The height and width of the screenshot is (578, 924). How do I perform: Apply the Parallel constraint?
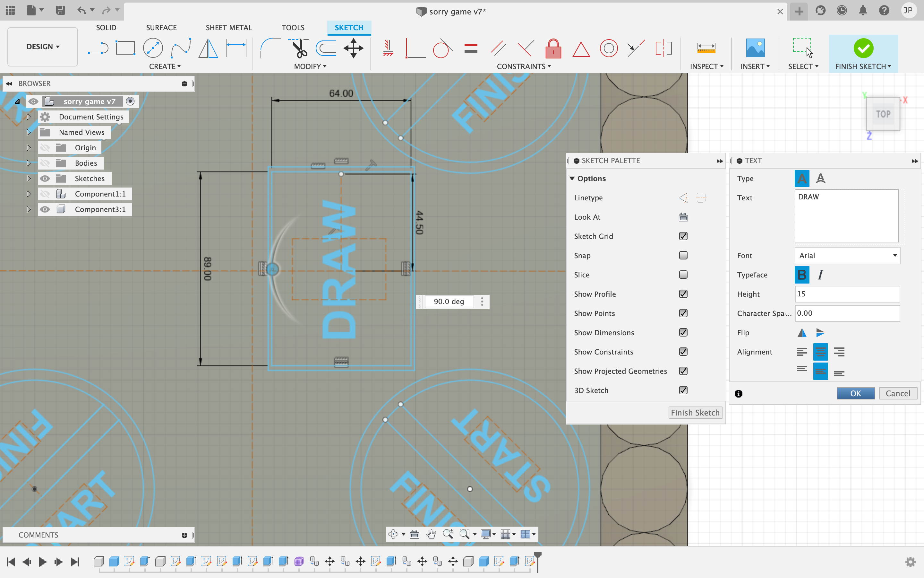click(498, 48)
